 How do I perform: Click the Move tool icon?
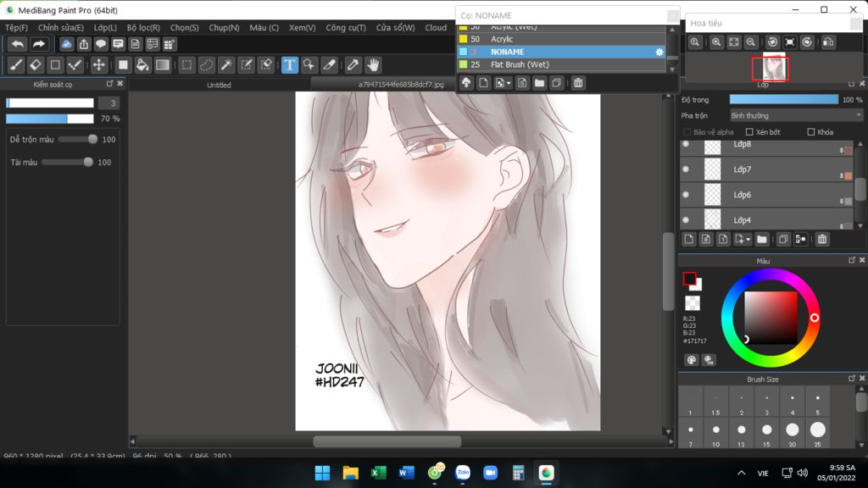point(99,65)
